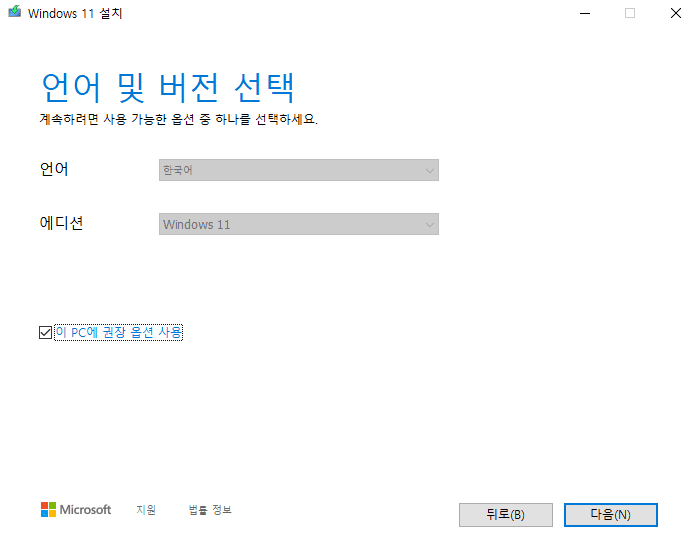Click the 언어 field label
Screen dimensions: 696x549
pos(54,169)
